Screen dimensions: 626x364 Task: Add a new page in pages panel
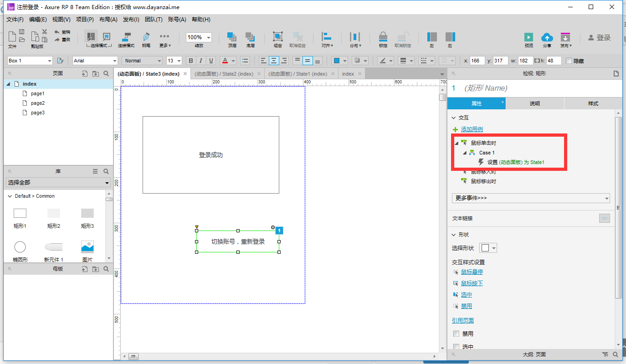pos(85,73)
